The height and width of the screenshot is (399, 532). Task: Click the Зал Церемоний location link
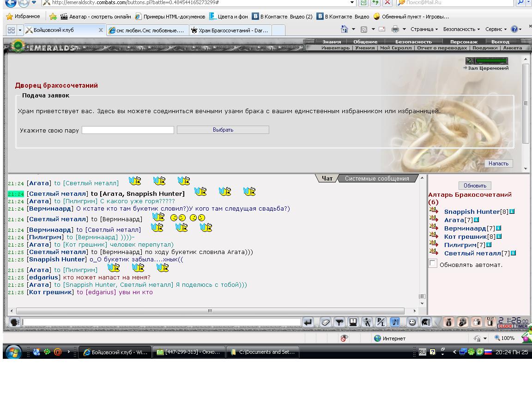pos(488,68)
